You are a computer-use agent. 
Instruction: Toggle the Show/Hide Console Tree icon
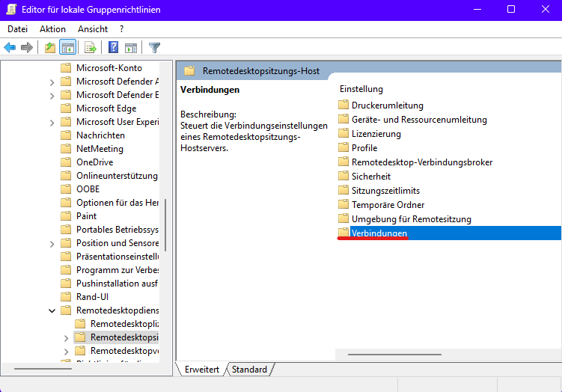68,48
